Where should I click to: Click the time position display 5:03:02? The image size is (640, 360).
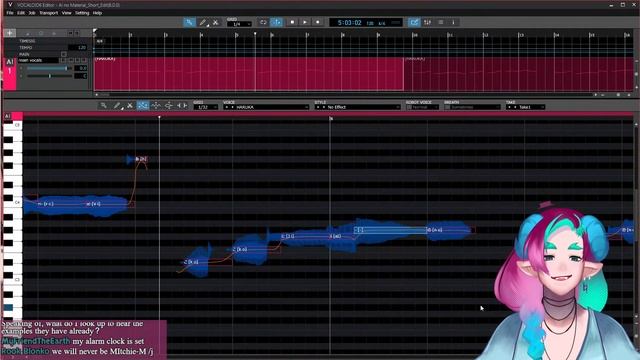tap(349, 22)
